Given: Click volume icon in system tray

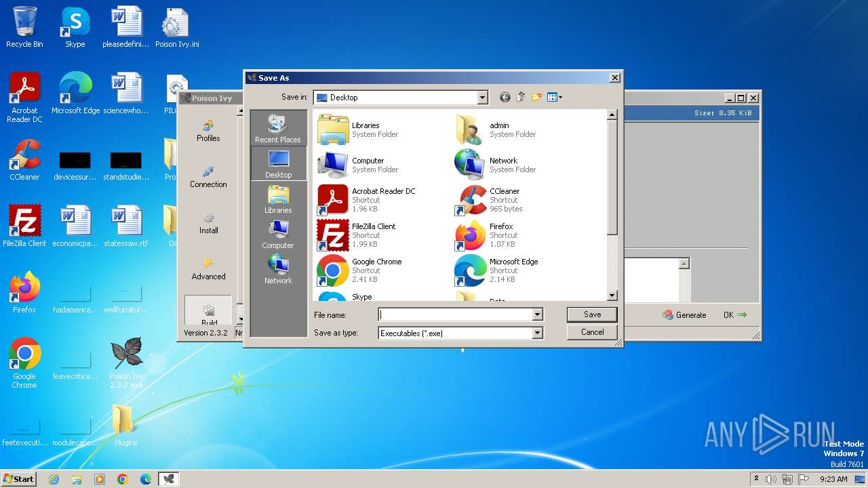Looking at the screenshot, I should [x=771, y=479].
